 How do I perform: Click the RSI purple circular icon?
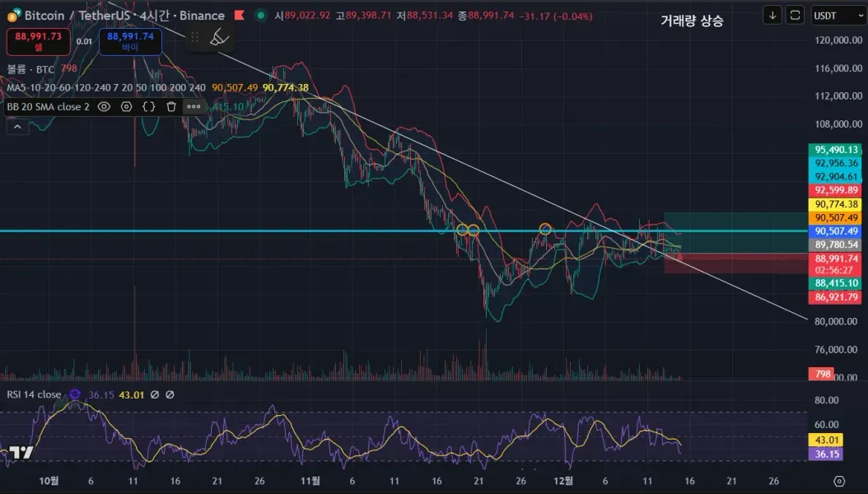coord(75,394)
